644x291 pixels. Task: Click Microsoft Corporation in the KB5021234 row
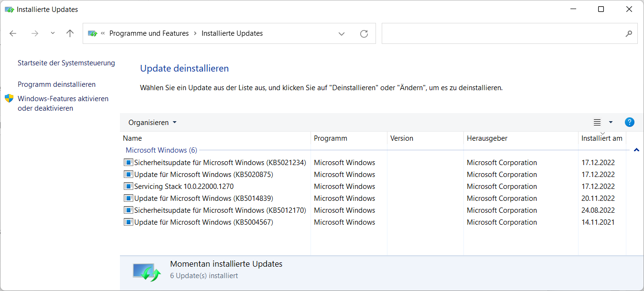click(x=502, y=163)
